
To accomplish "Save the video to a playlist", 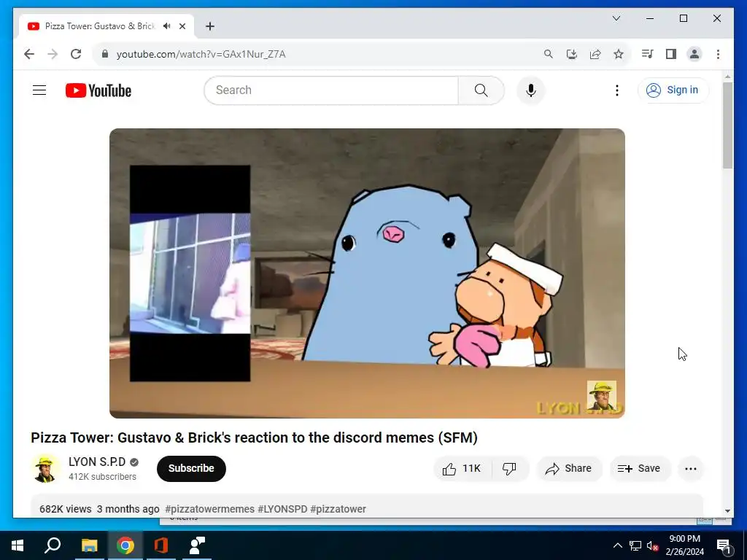I will point(640,469).
